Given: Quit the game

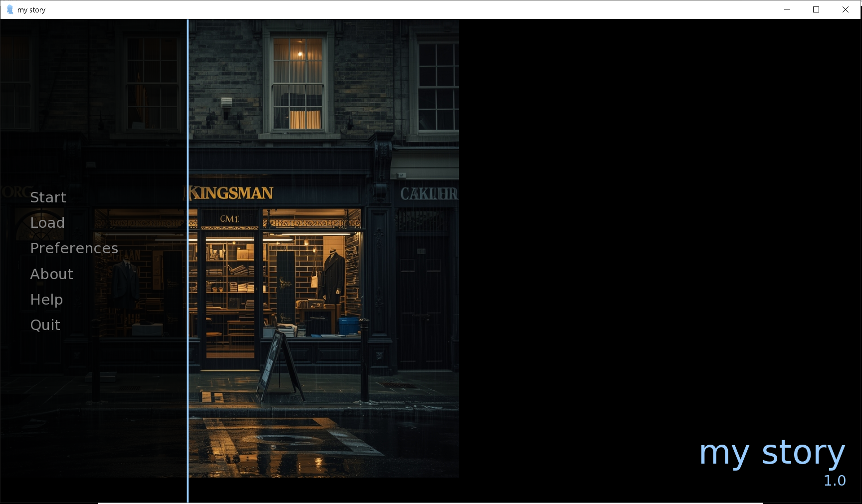Looking at the screenshot, I should click(45, 325).
